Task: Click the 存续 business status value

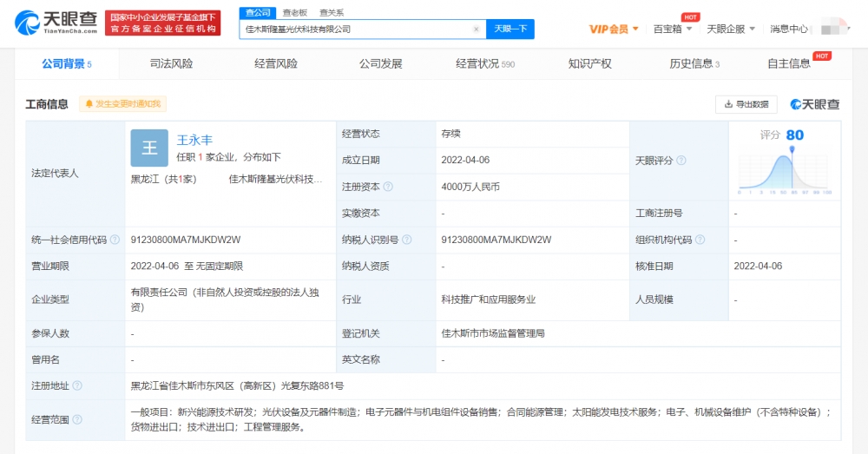Action: click(450, 134)
